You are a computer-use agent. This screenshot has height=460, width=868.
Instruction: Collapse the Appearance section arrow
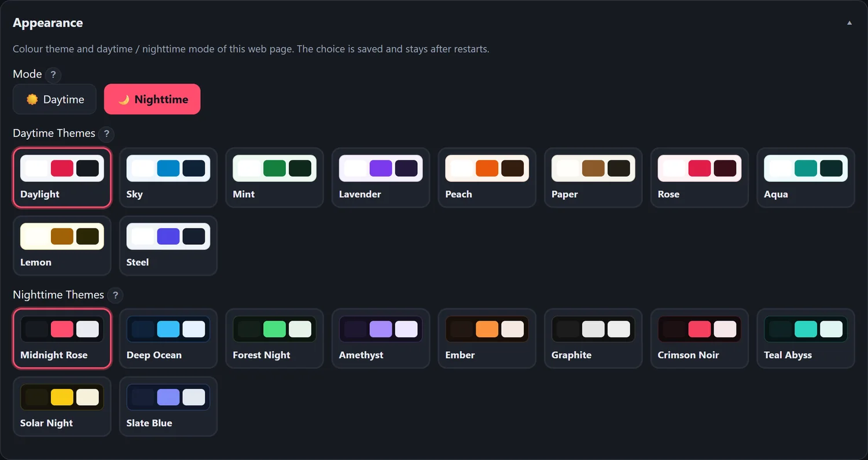849,23
